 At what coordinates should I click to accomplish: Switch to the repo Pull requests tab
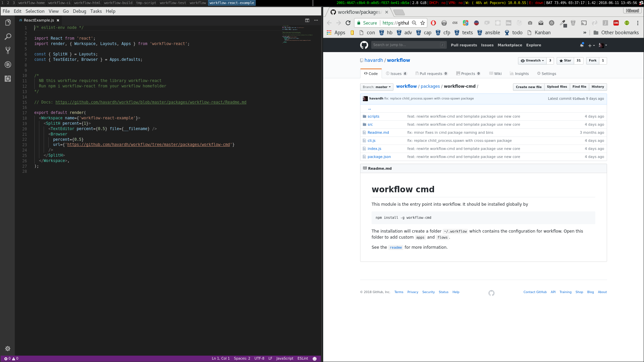[x=431, y=74]
